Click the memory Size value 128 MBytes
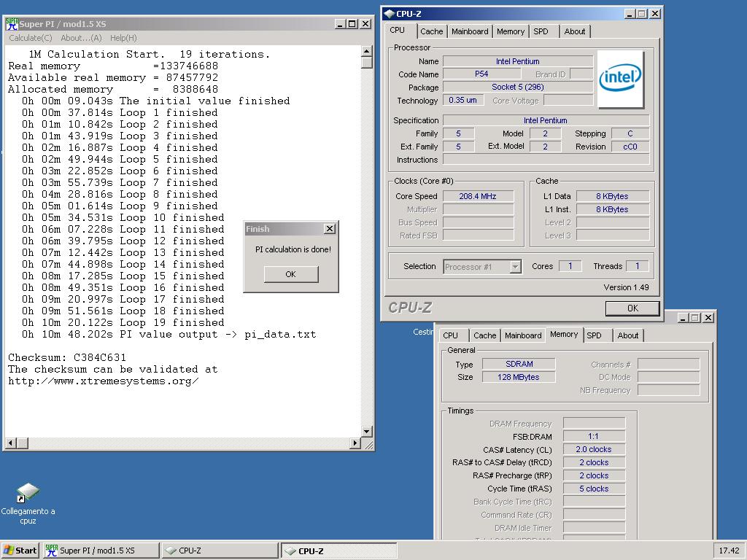Screen dimensions: 747x560 (x=519, y=377)
